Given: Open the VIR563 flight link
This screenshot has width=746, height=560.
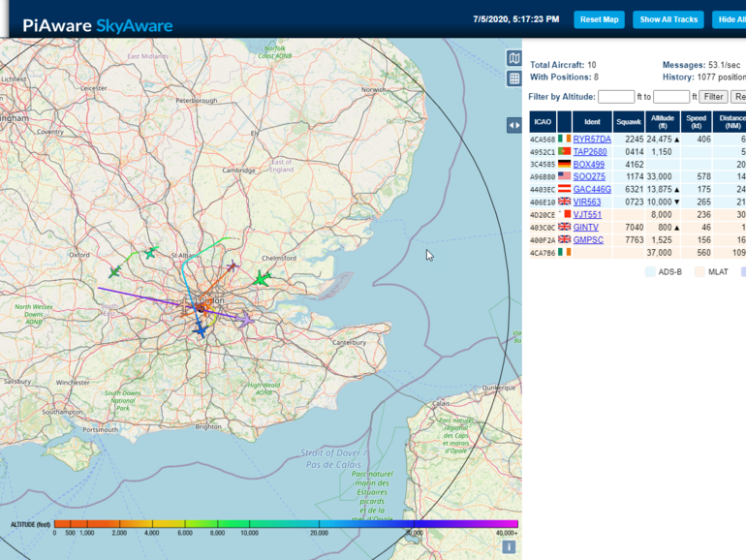Looking at the screenshot, I should coord(587,202).
